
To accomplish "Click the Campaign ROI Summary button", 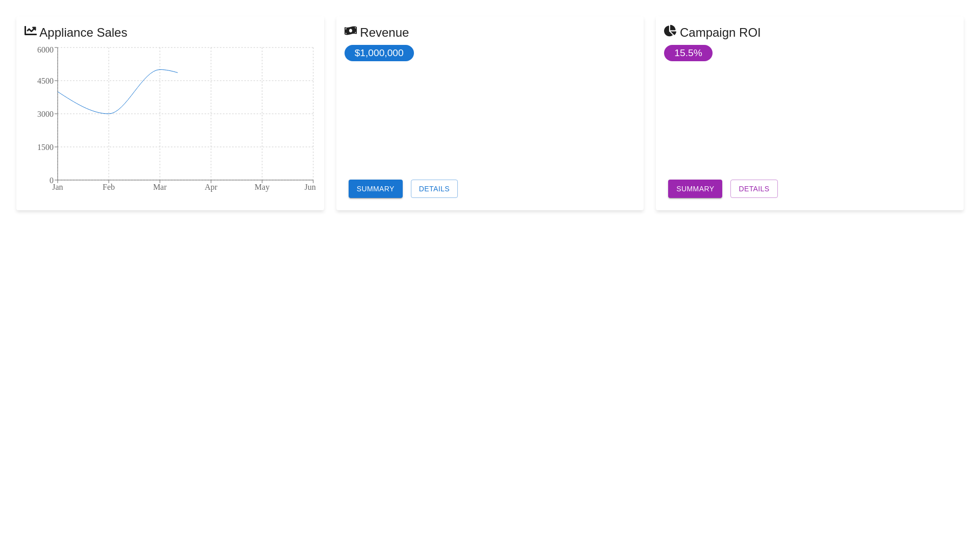I will 695,189.
